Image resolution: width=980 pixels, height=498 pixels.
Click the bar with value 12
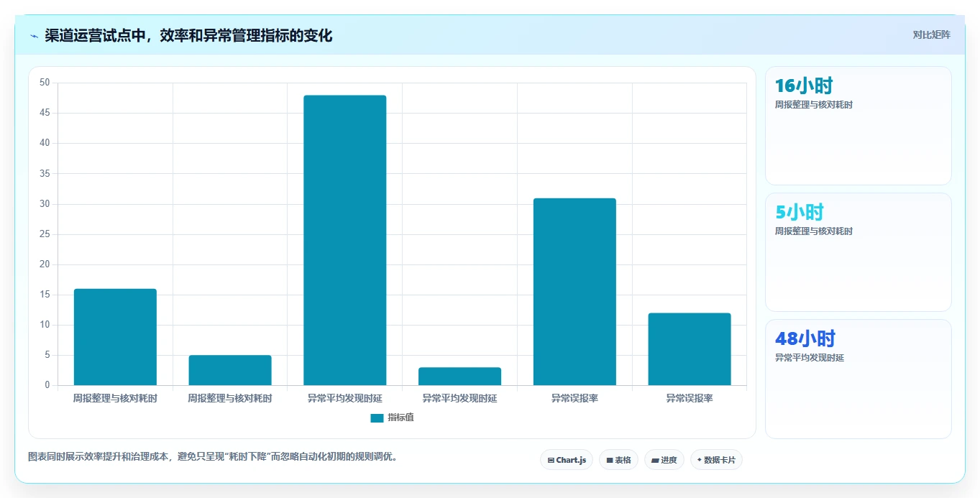tap(690, 349)
